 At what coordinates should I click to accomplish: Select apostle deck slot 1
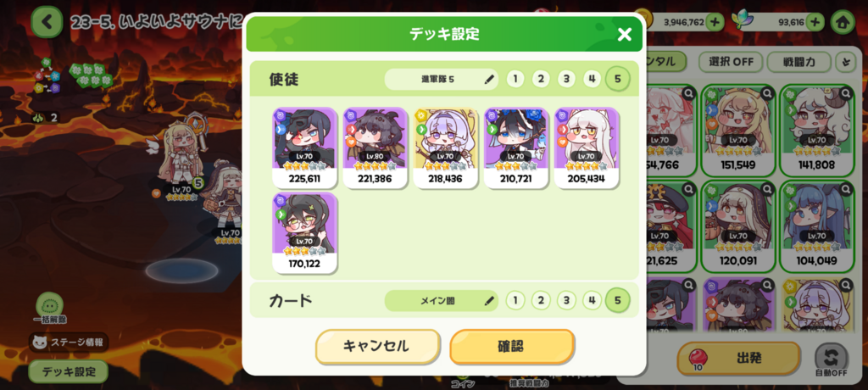(515, 79)
